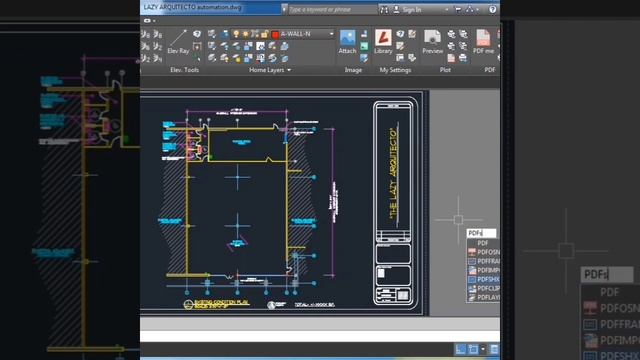Select PDFCLIP suggestion in the command list
The width and height of the screenshot is (640, 360).
(x=484, y=289)
